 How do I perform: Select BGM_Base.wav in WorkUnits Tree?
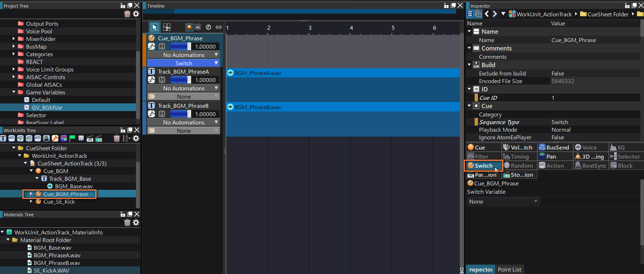74,186
